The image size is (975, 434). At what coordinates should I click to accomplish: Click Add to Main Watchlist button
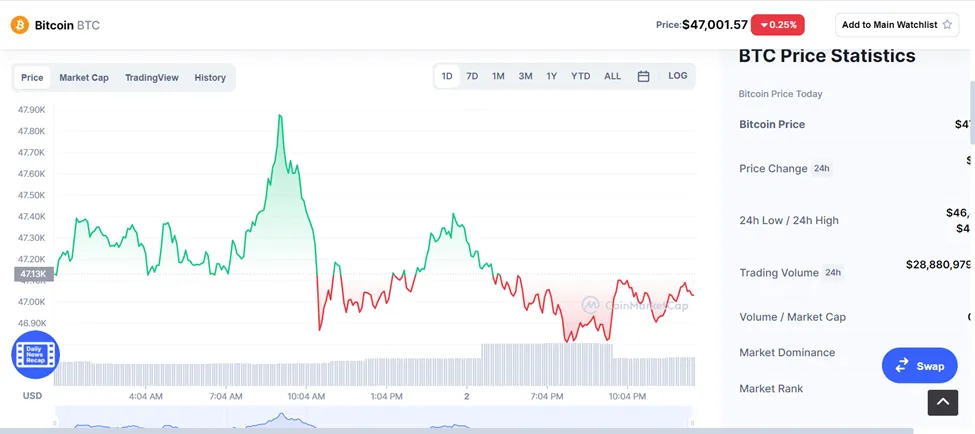click(897, 25)
